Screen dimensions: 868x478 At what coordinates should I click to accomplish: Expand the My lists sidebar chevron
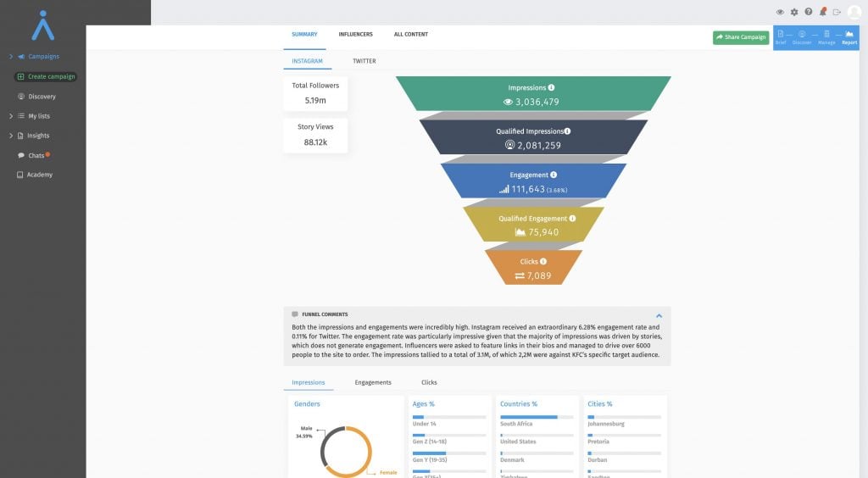click(x=10, y=116)
